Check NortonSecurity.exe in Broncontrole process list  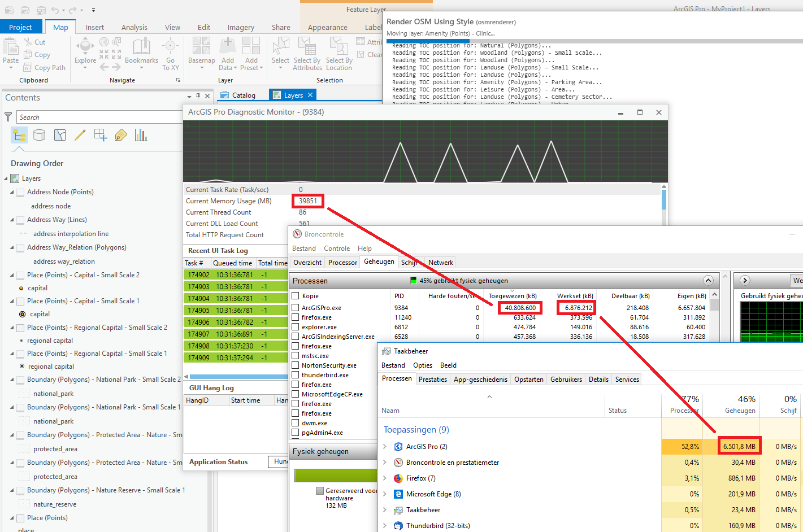tap(295, 365)
